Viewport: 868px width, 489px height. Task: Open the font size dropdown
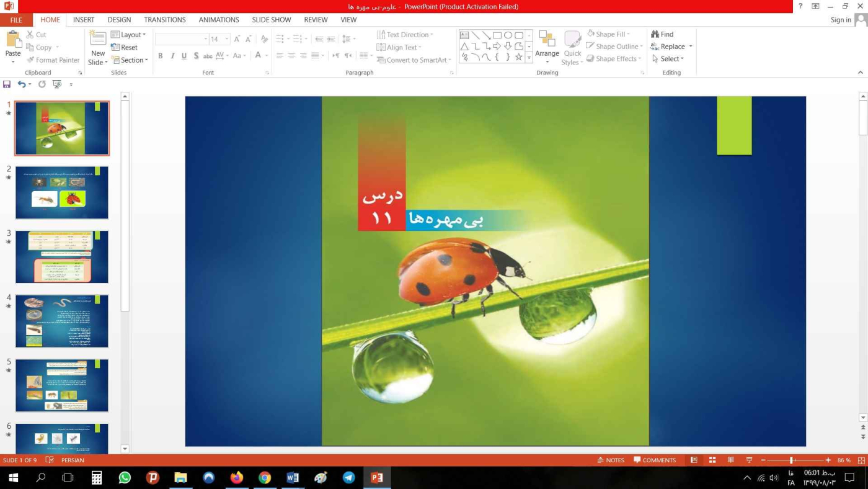pyautogui.click(x=227, y=39)
